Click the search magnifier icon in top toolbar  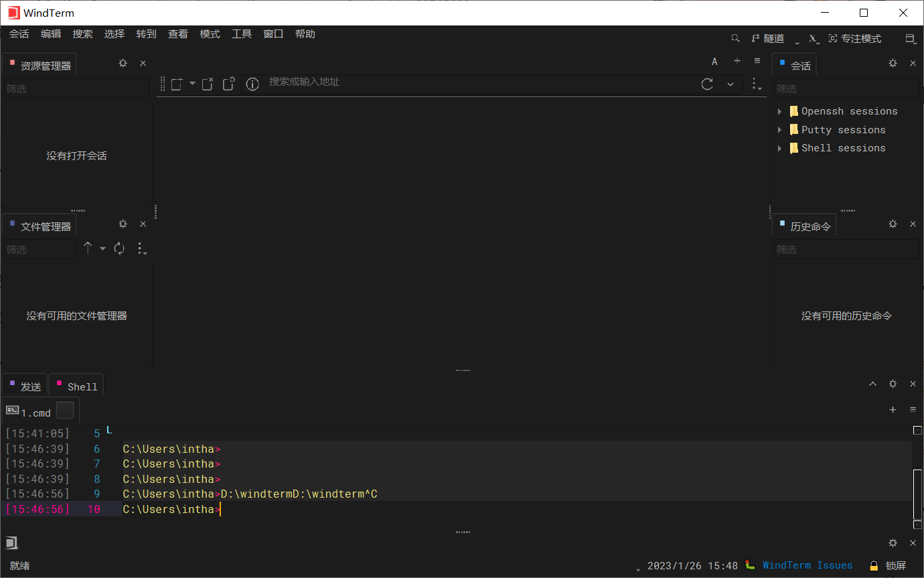(x=735, y=39)
